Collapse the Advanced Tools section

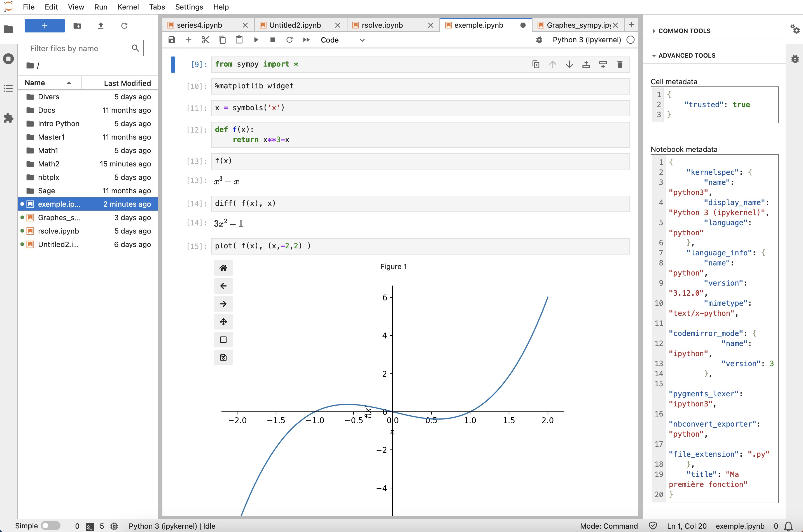[x=686, y=55]
